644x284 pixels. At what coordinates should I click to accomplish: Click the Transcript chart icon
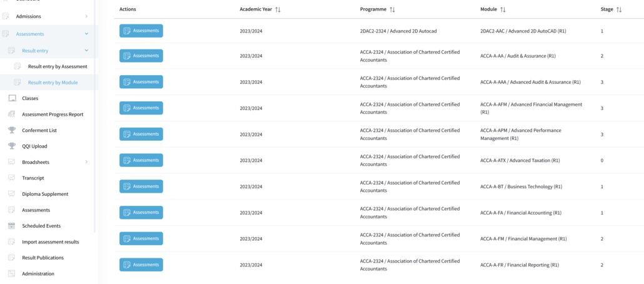pyautogui.click(x=12, y=178)
